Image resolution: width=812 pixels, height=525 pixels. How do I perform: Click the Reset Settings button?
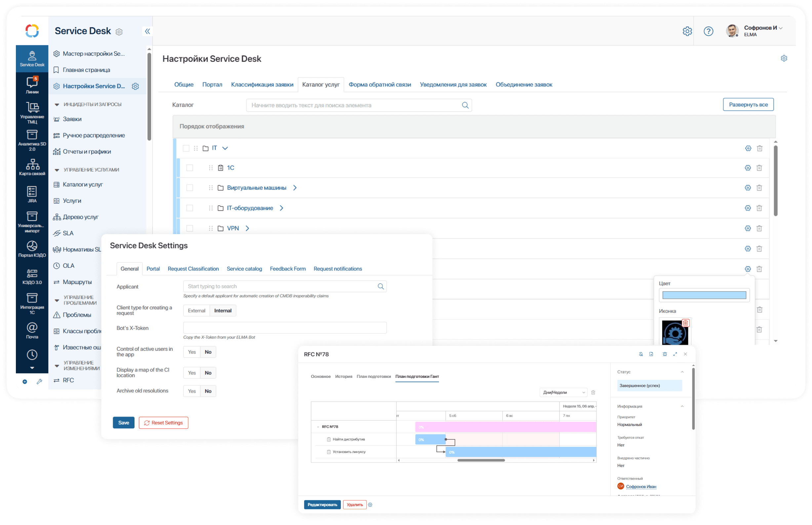click(163, 423)
